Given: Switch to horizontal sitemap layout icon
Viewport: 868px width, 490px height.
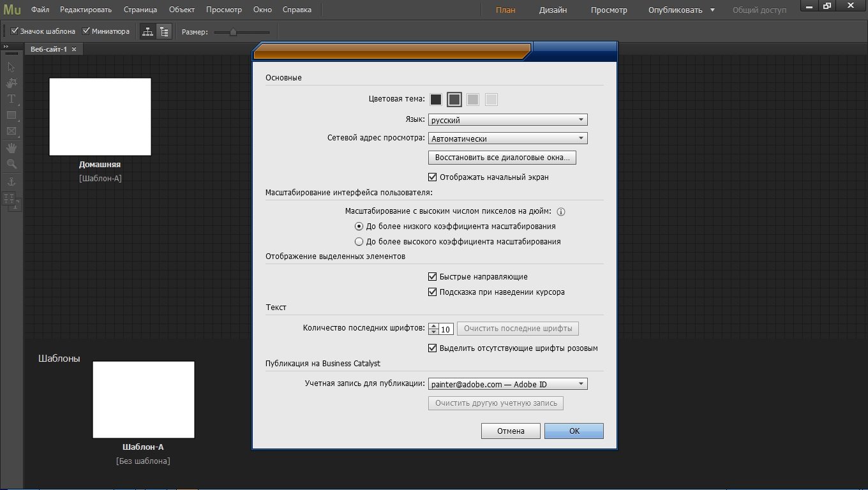Looking at the screenshot, I should [x=147, y=31].
